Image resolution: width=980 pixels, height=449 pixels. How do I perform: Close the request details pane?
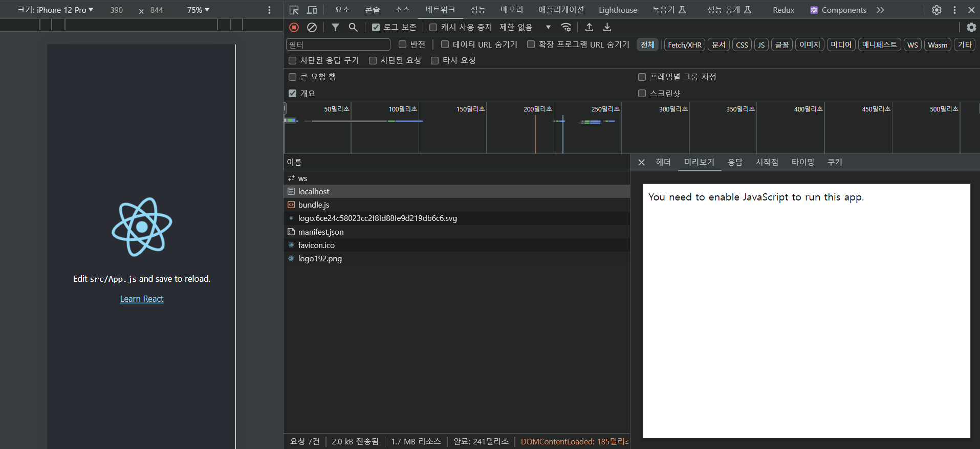point(641,162)
